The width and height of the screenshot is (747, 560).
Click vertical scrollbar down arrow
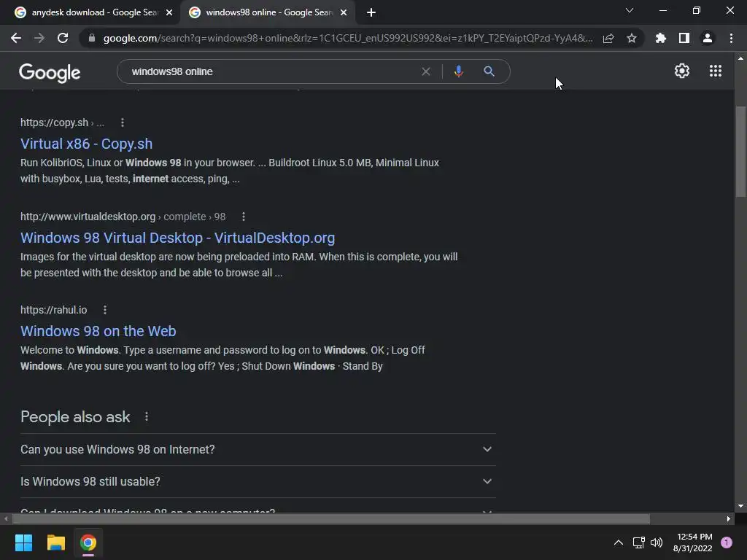(x=740, y=506)
